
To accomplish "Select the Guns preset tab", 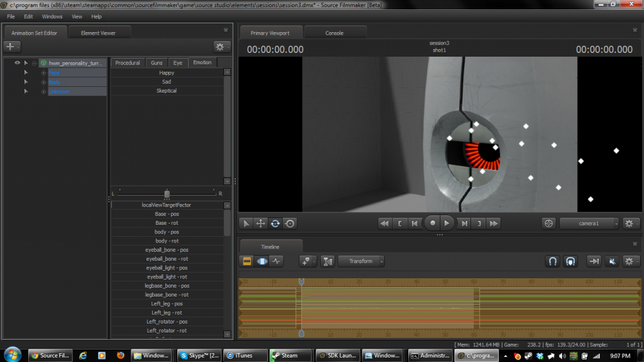I will tap(157, 62).
